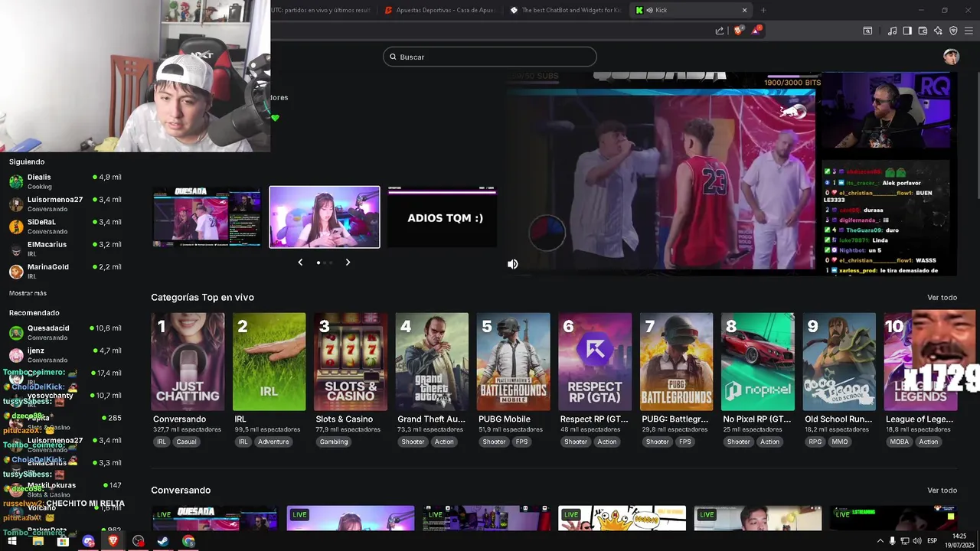Click Ver todo for Categorías Top

pyautogui.click(x=942, y=298)
